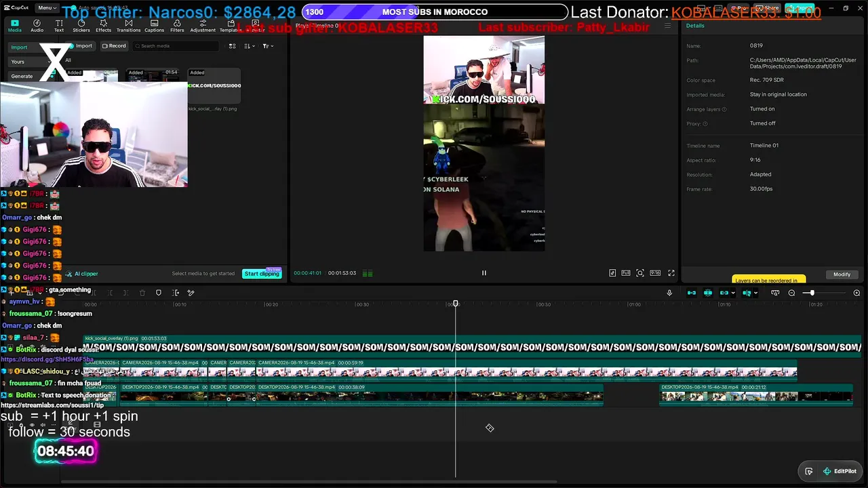Click the Frame rate value 30.00fps

tap(761, 189)
